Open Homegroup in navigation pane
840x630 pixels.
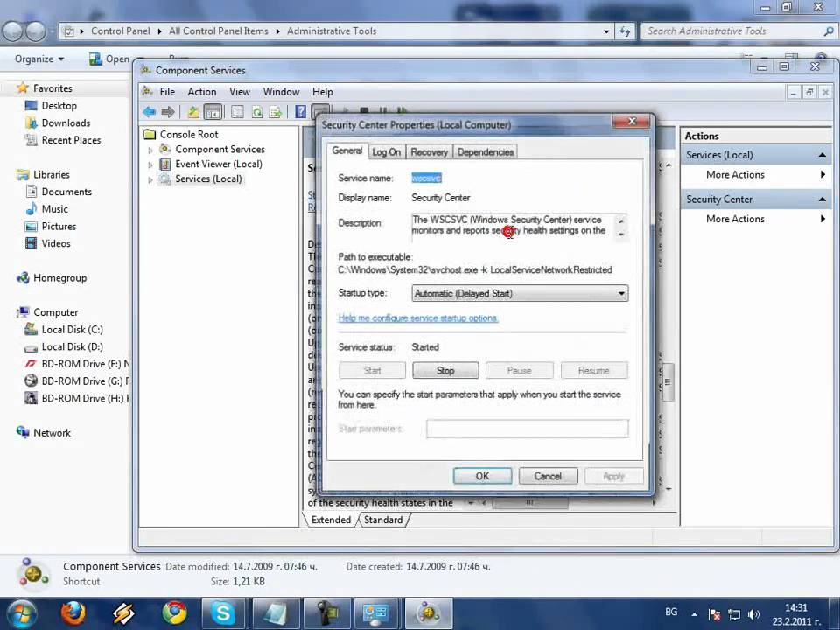tap(52, 278)
